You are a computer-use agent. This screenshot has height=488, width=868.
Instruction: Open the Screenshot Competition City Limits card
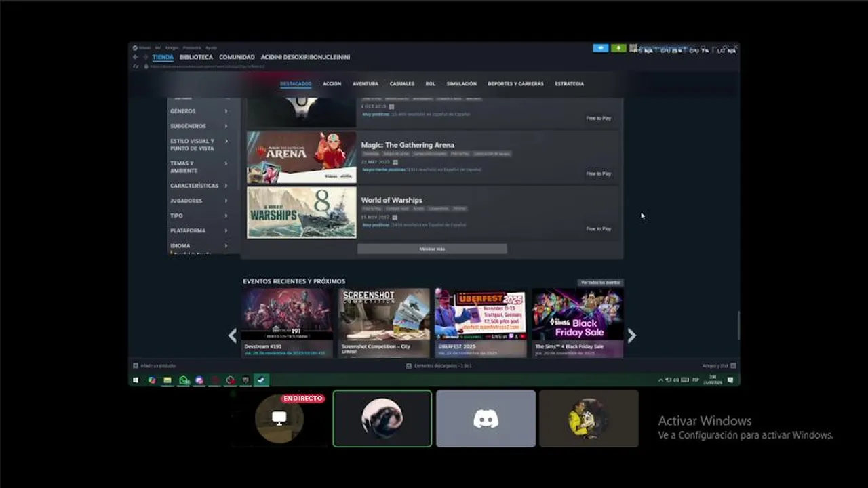point(384,323)
